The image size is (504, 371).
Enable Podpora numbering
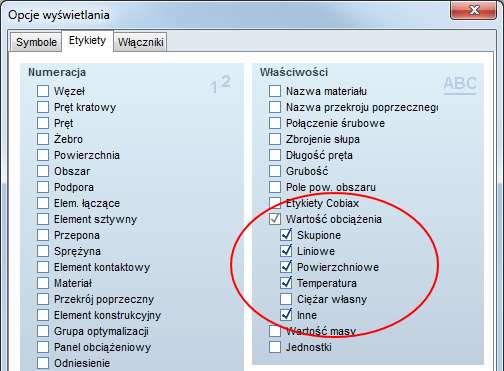coord(43,187)
